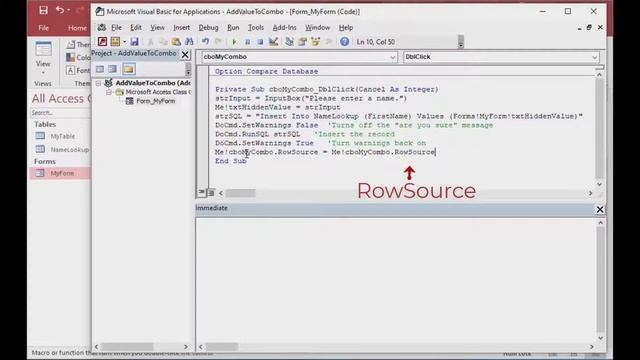Switch to Full Module View in code window

pos(211,192)
